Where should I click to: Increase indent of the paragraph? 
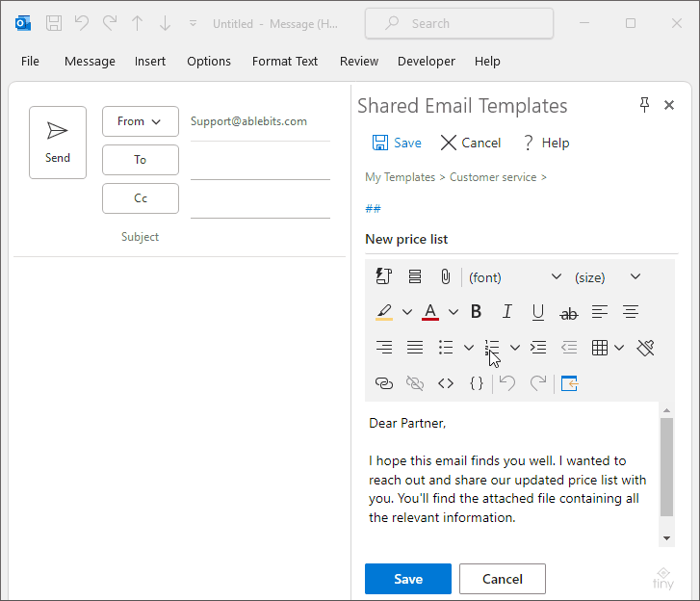click(538, 348)
